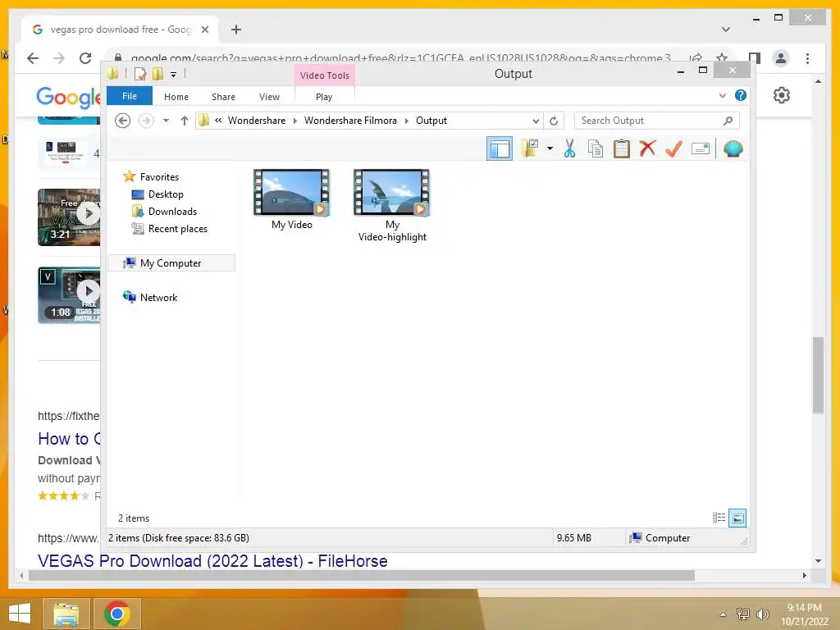Open the Share ribbon tab

point(223,97)
